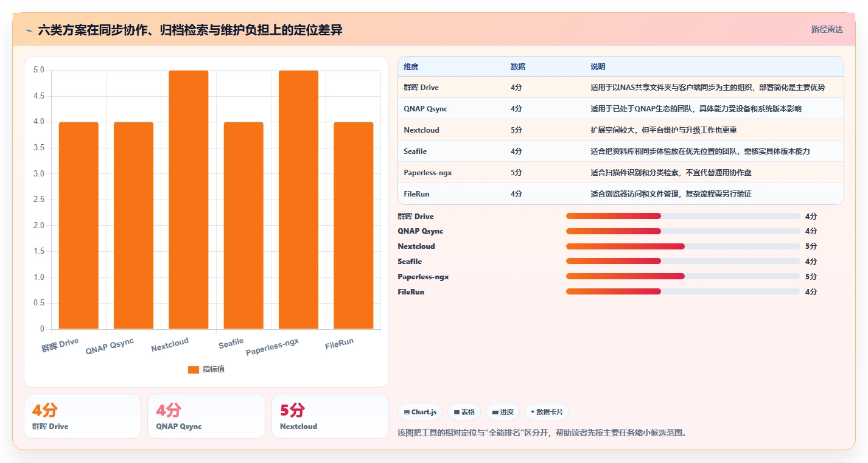
Task: Click the Paperless-ngx progress bar
Action: [683, 276]
